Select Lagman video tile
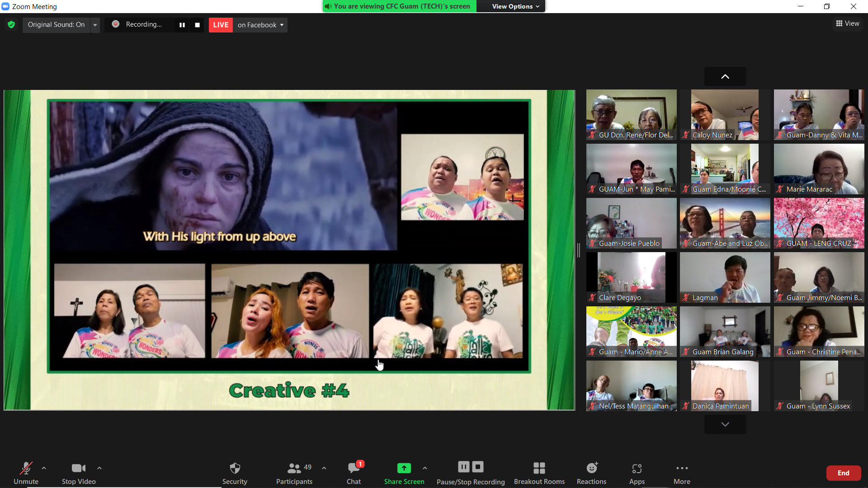Image resolution: width=868 pixels, height=488 pixels. click(725, 277)
